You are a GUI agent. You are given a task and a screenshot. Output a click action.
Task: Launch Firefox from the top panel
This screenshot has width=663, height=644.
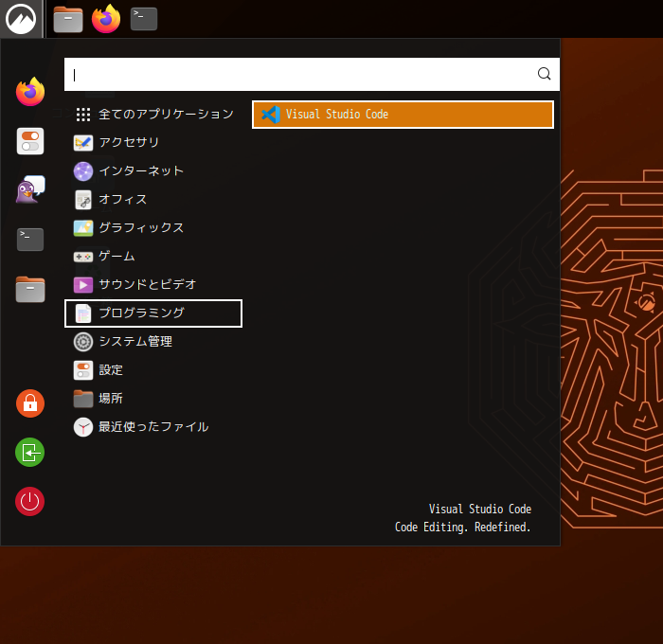click(x=106, y=19)
